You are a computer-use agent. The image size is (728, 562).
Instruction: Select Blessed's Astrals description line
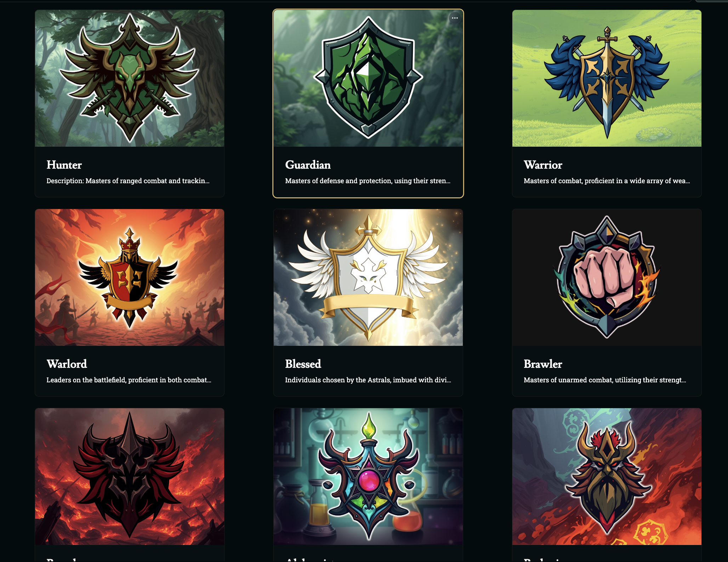(368, 380)
